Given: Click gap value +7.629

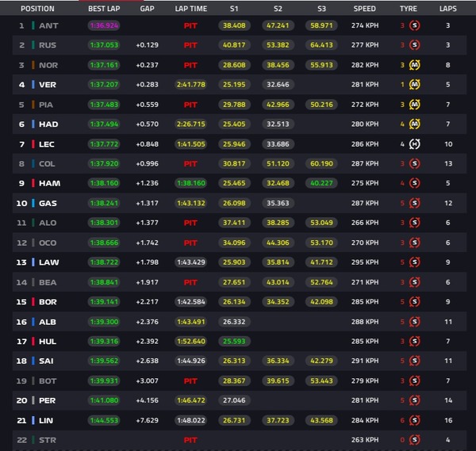Looking at the screenshot, I should pos(147,420).
